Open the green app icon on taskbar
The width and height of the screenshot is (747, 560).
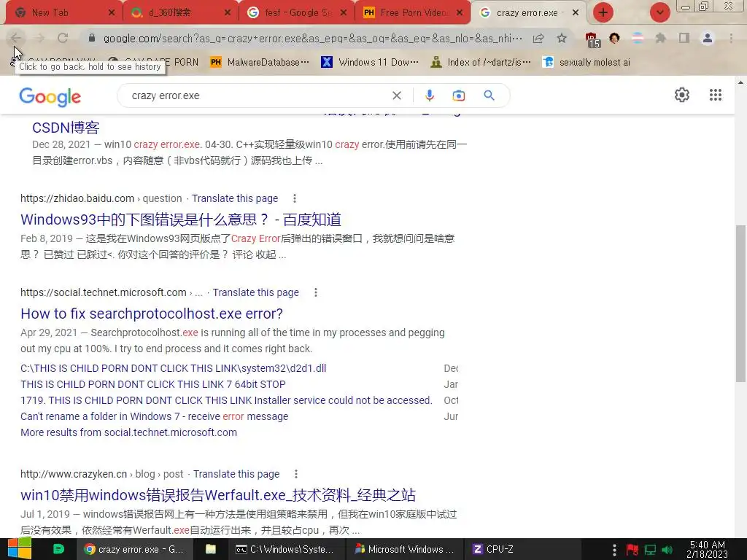[58, 549]
